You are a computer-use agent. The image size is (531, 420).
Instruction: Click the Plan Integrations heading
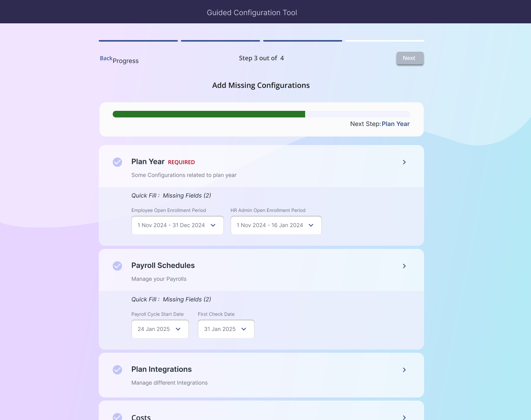161,369
